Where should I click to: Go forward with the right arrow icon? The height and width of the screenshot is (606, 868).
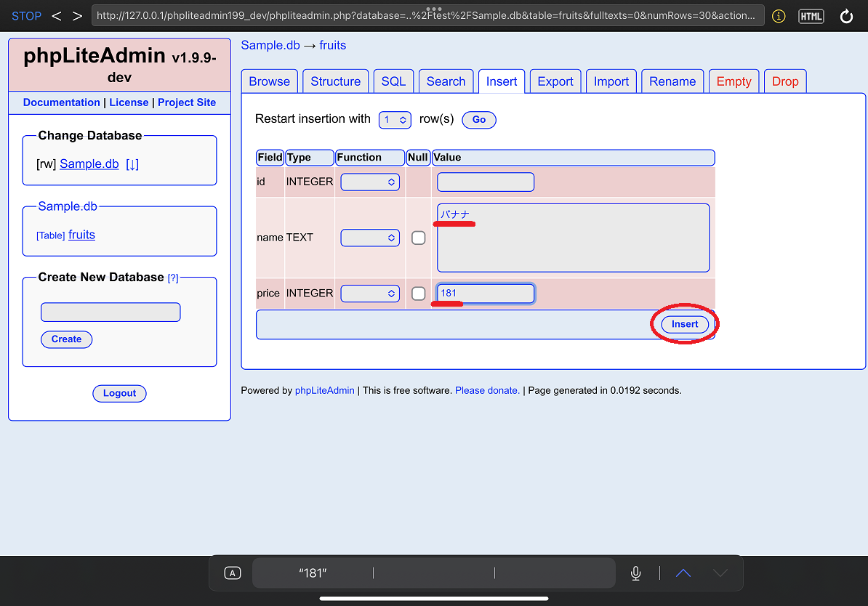[x=77, y=16]
